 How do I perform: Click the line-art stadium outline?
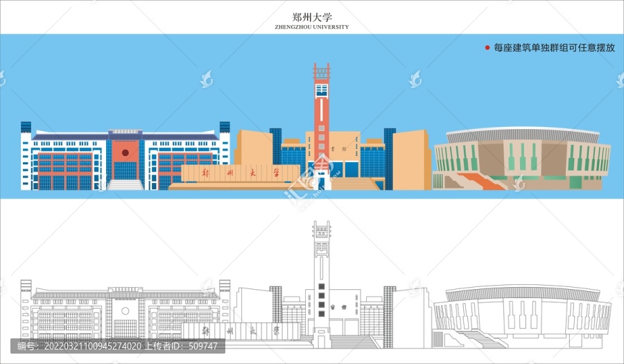pos(521,317)
